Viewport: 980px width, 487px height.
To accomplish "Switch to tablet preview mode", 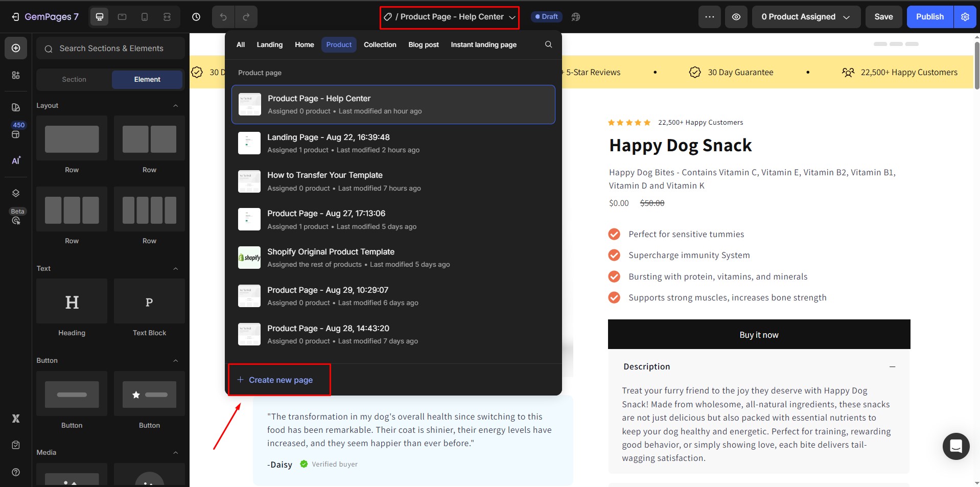I will (122, 17).
